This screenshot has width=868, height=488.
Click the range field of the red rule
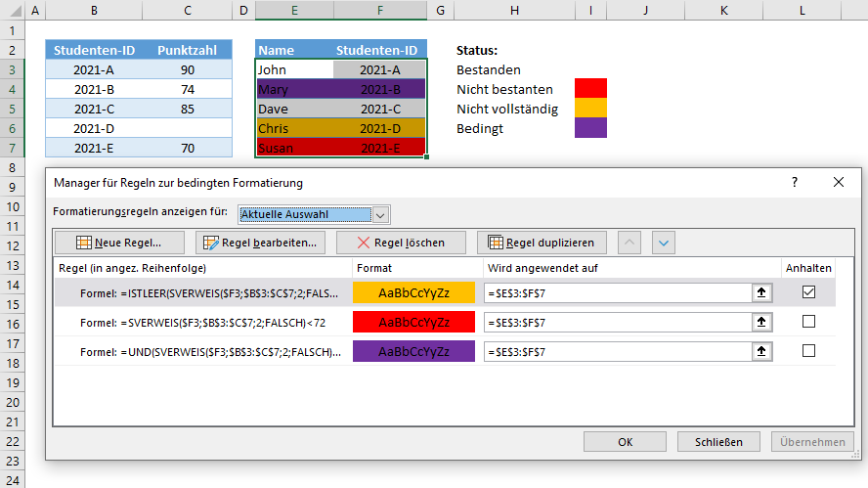click(618, 323)
